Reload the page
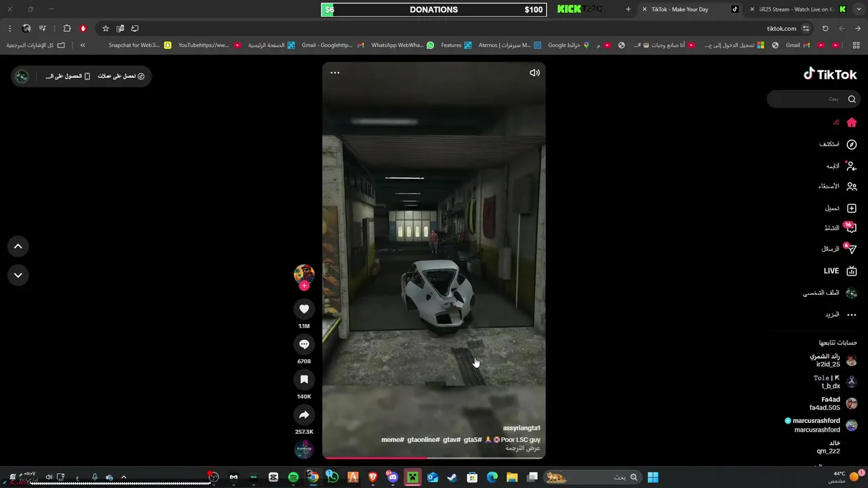 (825, 28)
